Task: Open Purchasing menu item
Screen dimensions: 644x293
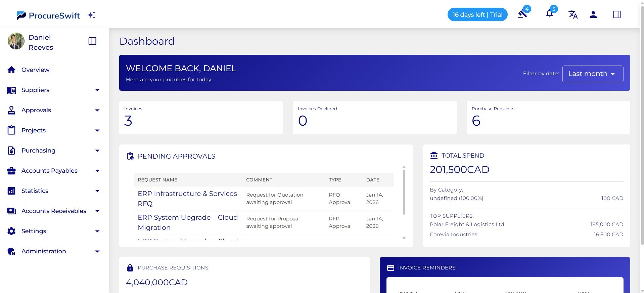Action: (38, 151)
